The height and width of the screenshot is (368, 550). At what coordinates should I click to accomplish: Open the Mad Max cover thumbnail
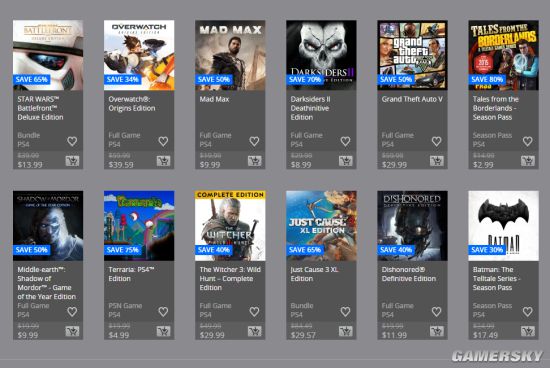[x=230, y=55]
